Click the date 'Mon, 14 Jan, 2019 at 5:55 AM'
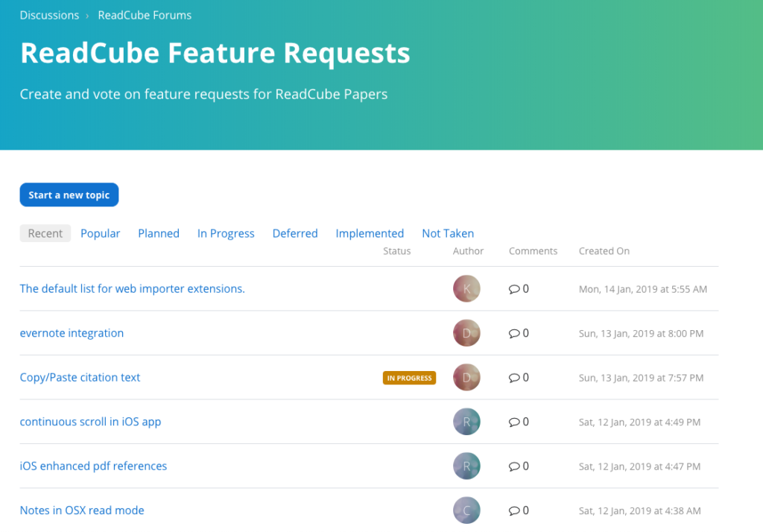763x532 pixels. click(x=643, y=289)
